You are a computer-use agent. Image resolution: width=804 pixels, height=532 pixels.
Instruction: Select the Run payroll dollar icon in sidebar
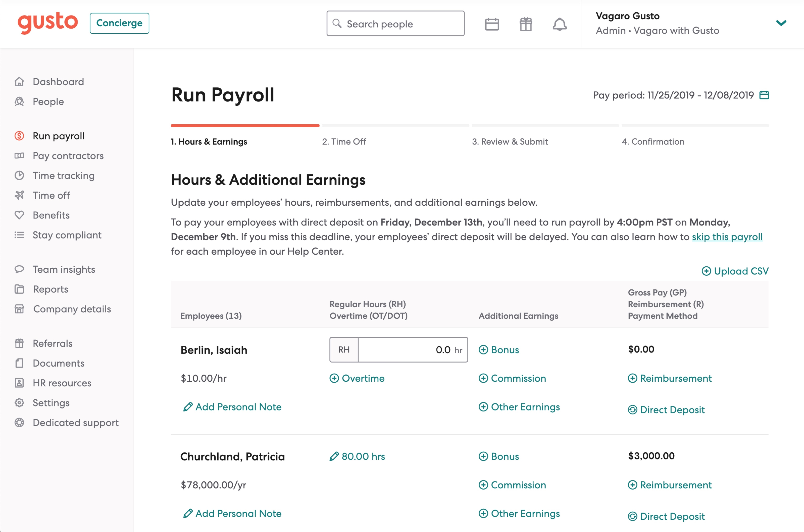tap(19, 136)
